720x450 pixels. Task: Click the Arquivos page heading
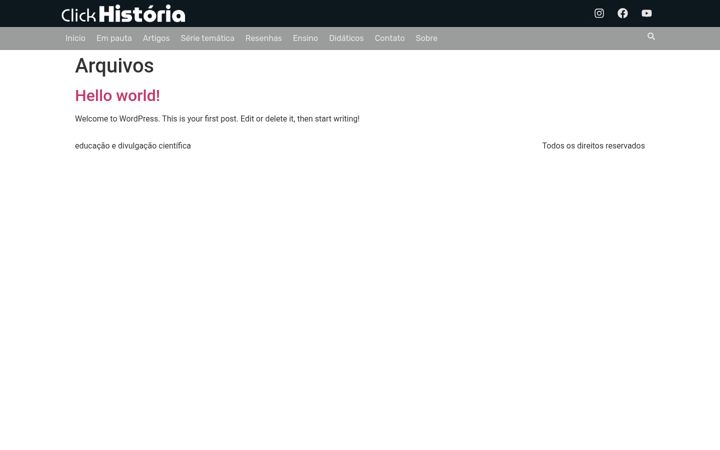(114, 66)
